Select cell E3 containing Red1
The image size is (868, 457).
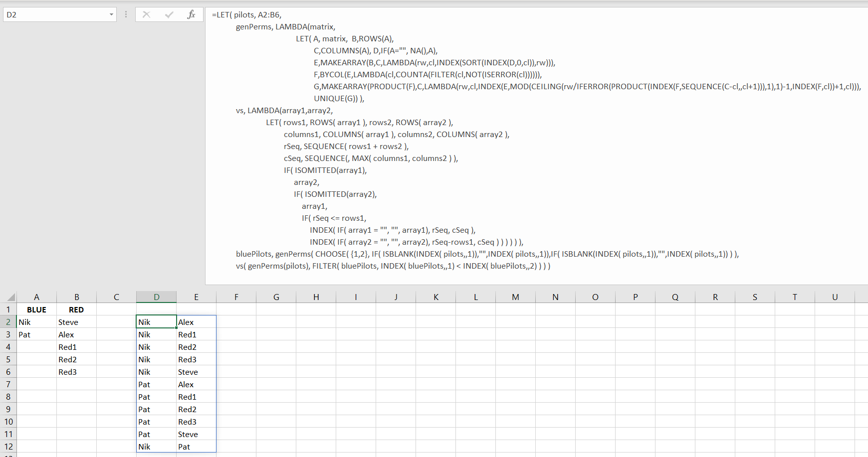click(196, 334)
